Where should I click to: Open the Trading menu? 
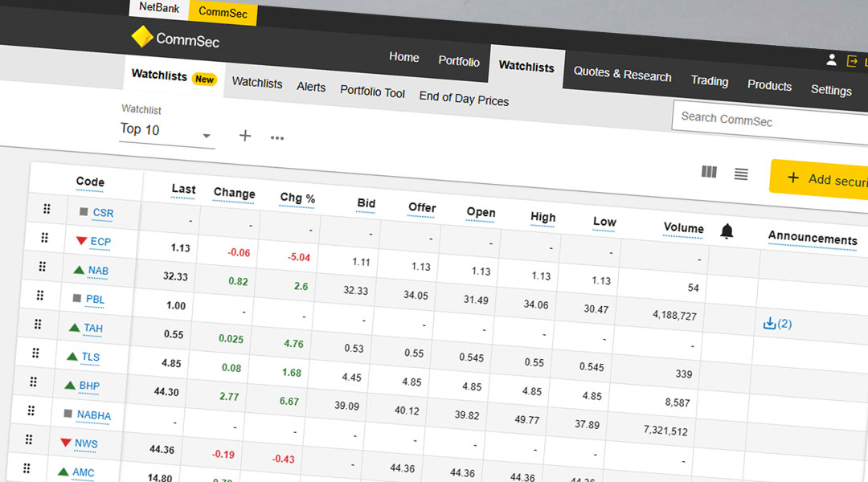pos(709,81)
